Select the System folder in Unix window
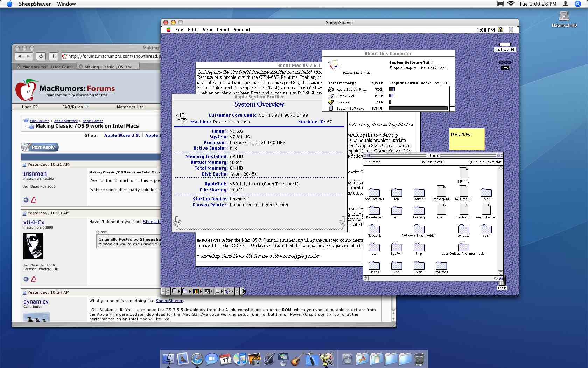Viewport: 588px width, 368px height. coord(397,249)
